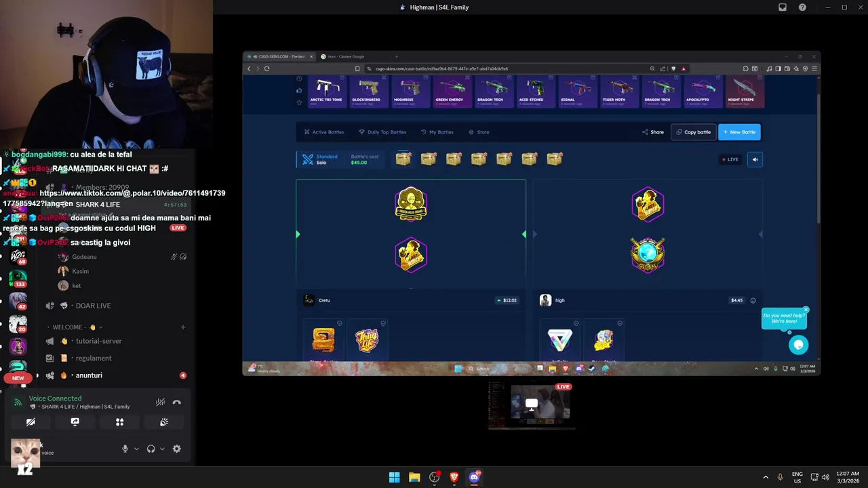
Task: Open a new browser tab in stream
Action: [396, 56]
